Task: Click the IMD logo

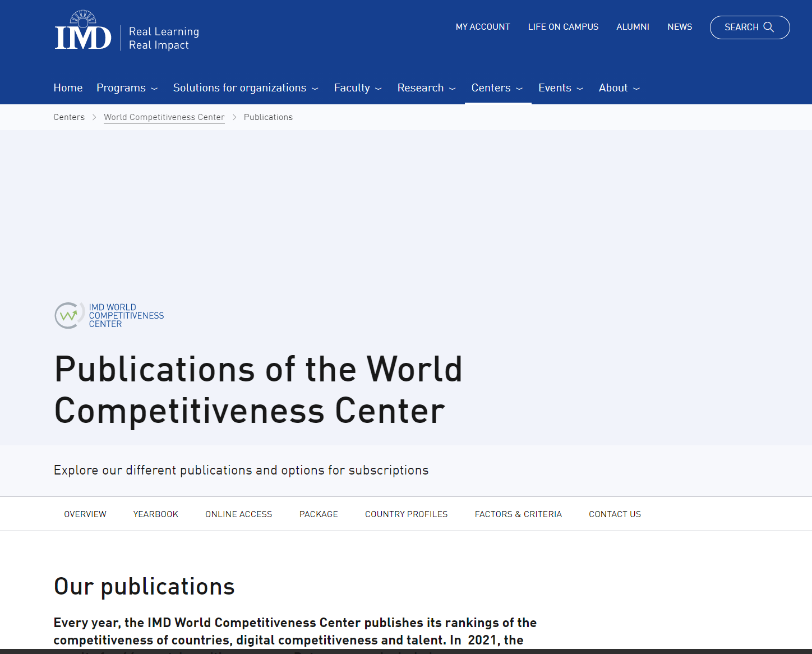Action: pos(83,30)
